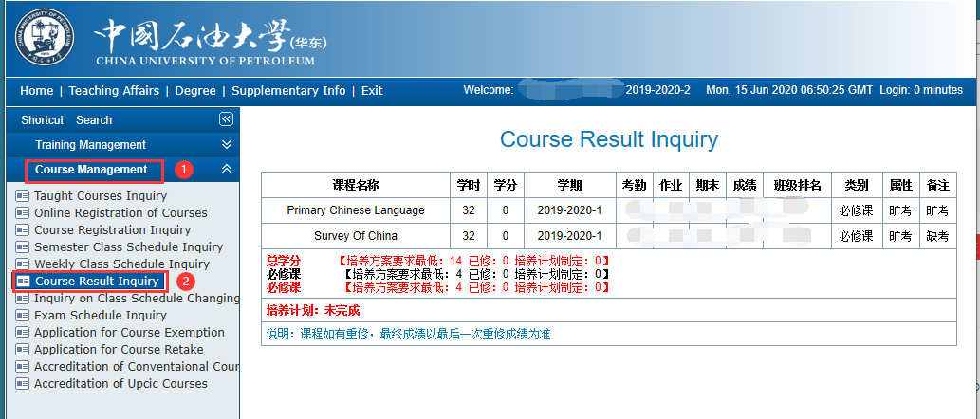
Task: Switch to the Search tab in sidebar
Action: [94, 120]
